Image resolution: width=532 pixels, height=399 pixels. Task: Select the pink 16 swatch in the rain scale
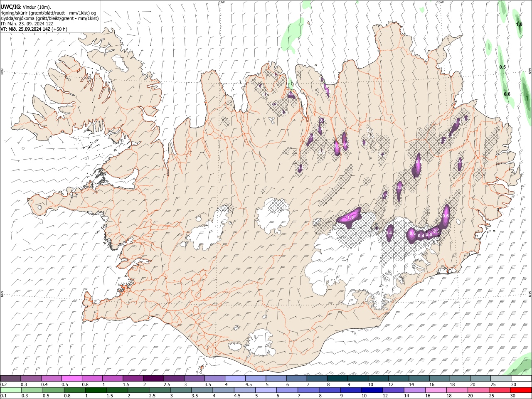[x=436, y=390]
